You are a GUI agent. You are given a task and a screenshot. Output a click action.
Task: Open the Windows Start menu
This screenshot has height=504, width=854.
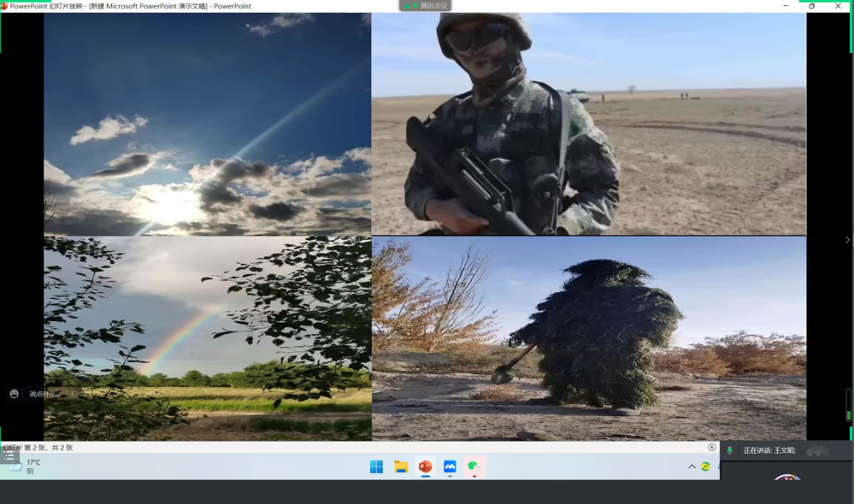(x=376, y=466)
